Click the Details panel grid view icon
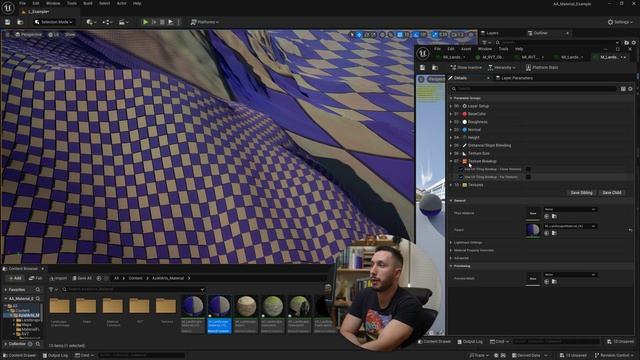The image size is (640, 360). (623, 89)
